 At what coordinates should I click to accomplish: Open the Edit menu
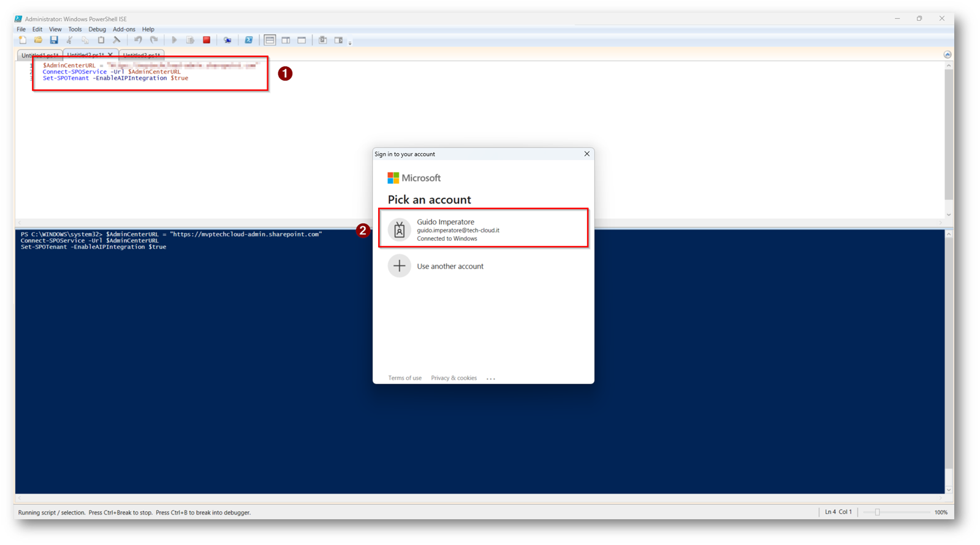pyautogui.click(x=37, y=29)
